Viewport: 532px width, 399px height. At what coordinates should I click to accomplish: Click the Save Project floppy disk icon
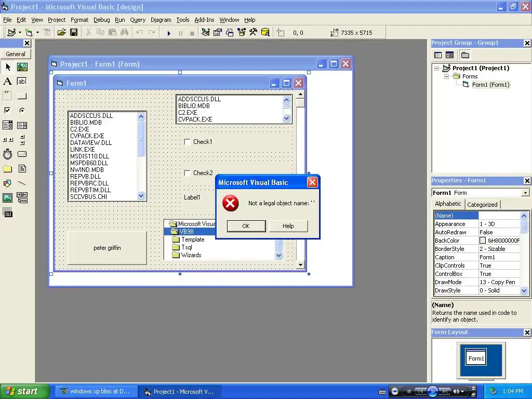74,33
